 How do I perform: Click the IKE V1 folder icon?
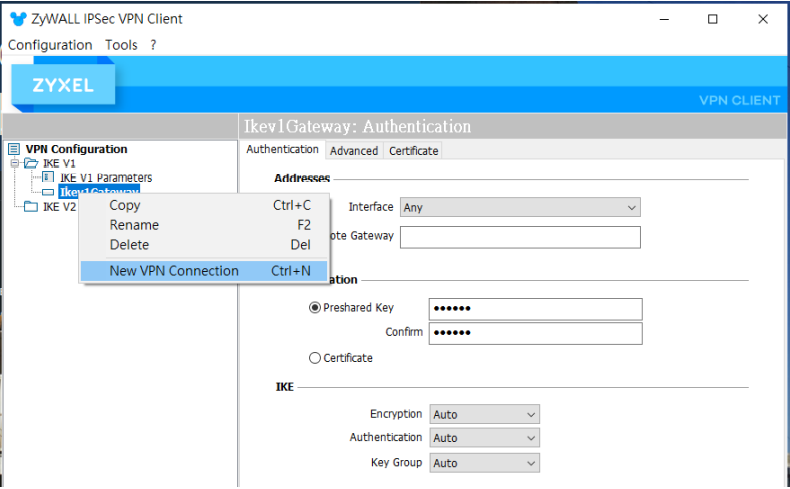click(x=30, y=163)
